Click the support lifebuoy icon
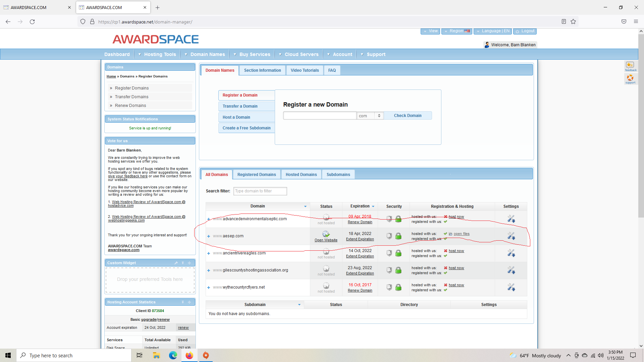 pos(630,78)
